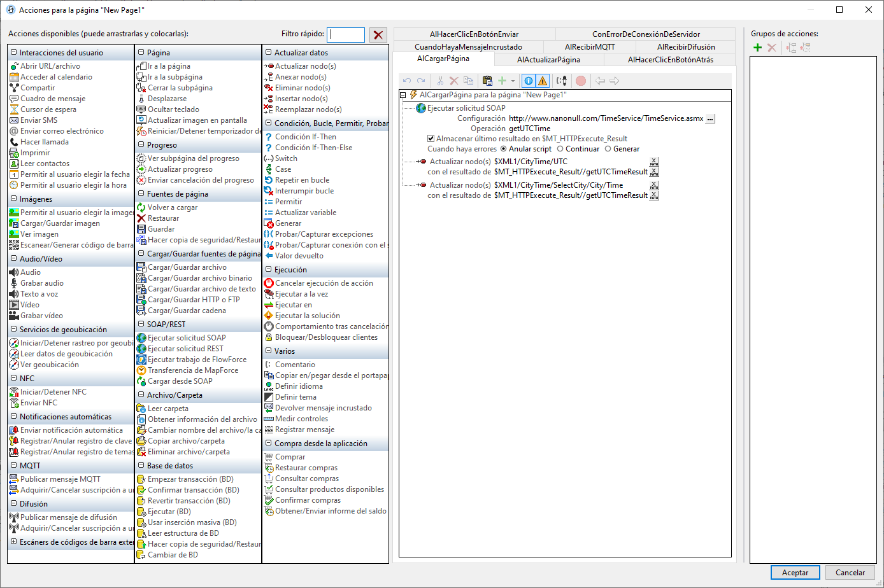884x588 pixels.
Task: Click the paste clipboard icon in the action toolbar
Action: (x=487, y=81)
